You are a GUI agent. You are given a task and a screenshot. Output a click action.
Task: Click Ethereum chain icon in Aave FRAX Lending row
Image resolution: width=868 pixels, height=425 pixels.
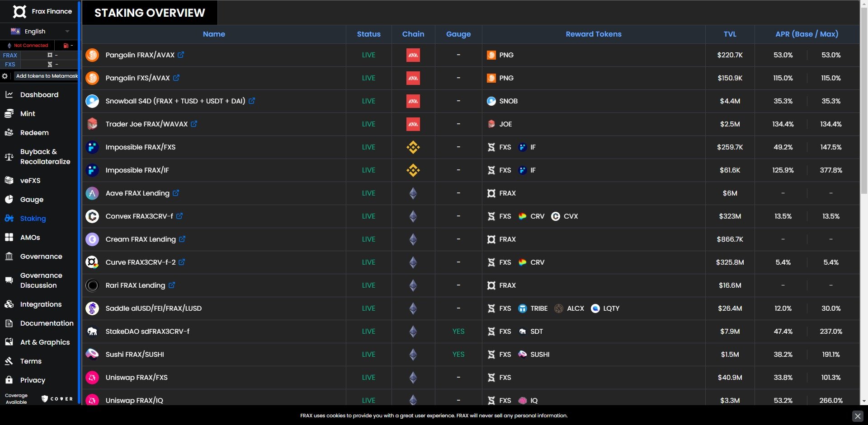click(413, 193)
